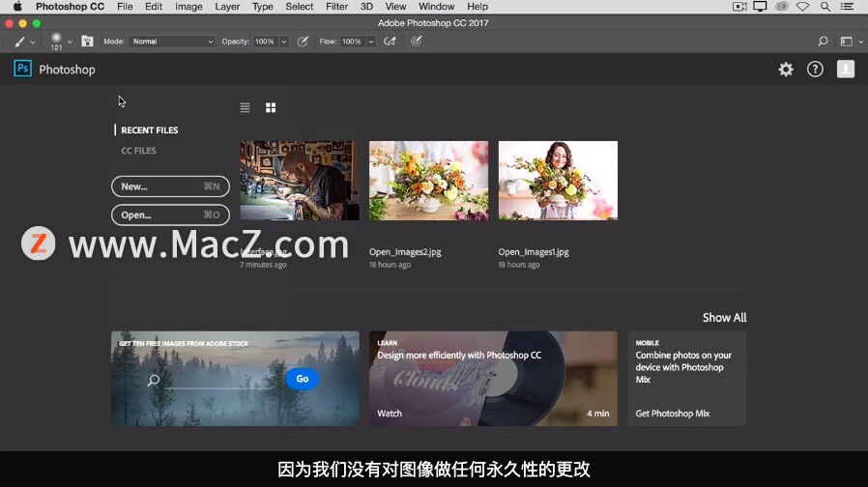Switch to thumbnail grid view
The image size is (868, 487).
click(271, 107)
